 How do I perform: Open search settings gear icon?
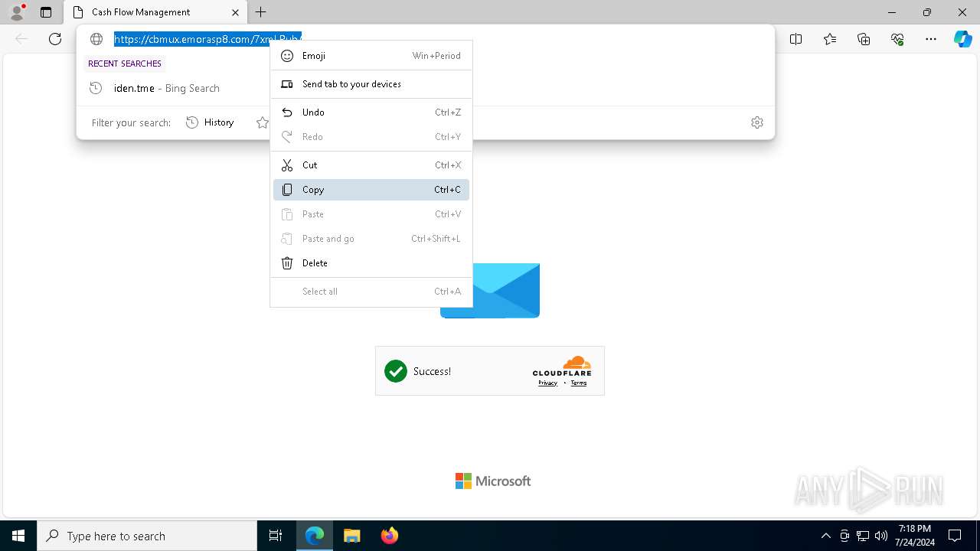[757, 122]
